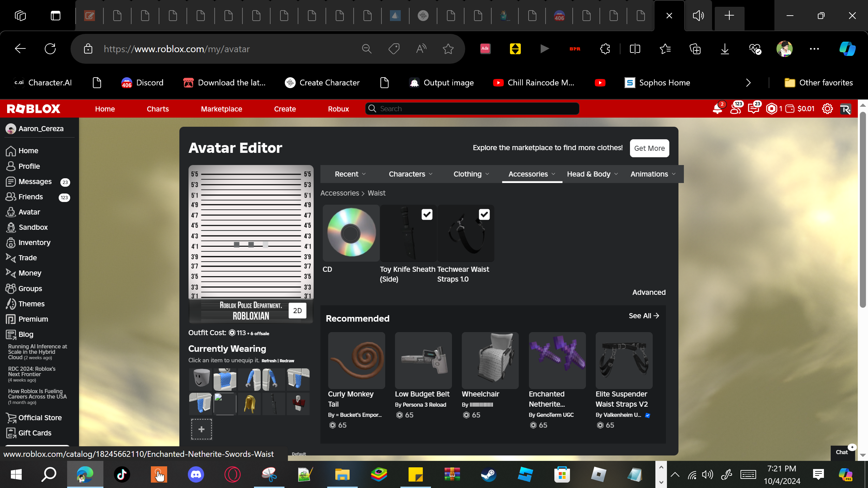Expand the Animations dropdown
This screenshot has height=488, width=868.
(x=653, y=174)
